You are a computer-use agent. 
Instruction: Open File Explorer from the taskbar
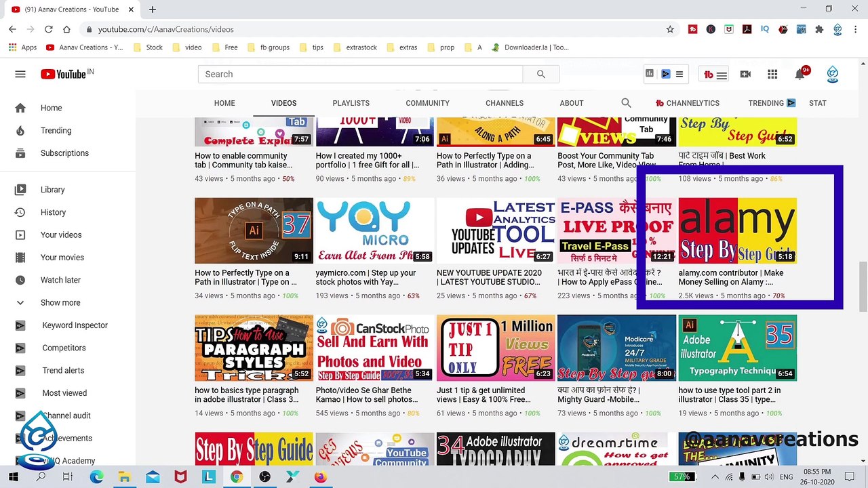pos(124,477)
